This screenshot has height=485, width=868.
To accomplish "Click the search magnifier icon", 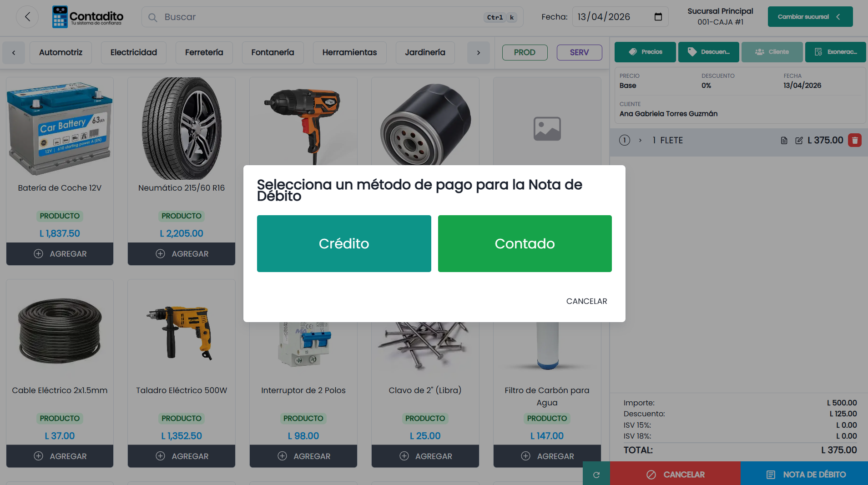I will pyautogui.click(x=153, y=17).
